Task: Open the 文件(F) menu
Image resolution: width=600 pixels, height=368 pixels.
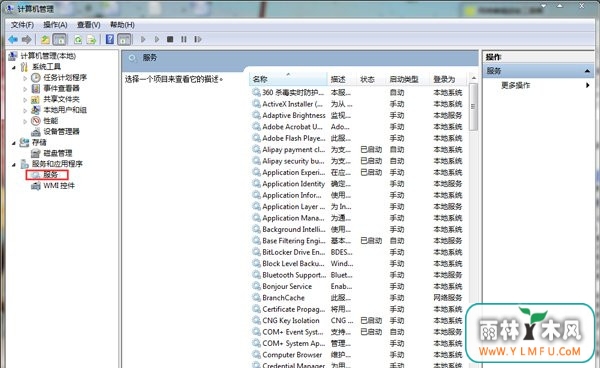Action: click(22, 25)
